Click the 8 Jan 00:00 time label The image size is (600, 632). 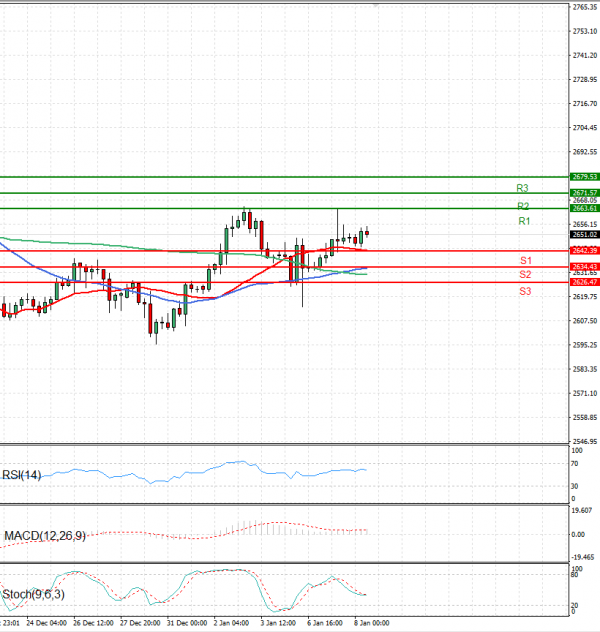(372, 623)
